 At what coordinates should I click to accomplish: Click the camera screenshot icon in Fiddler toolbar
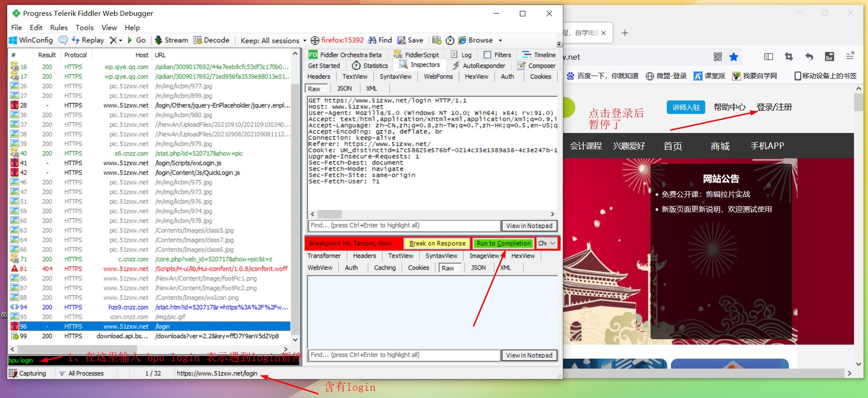tap(436, 40)
